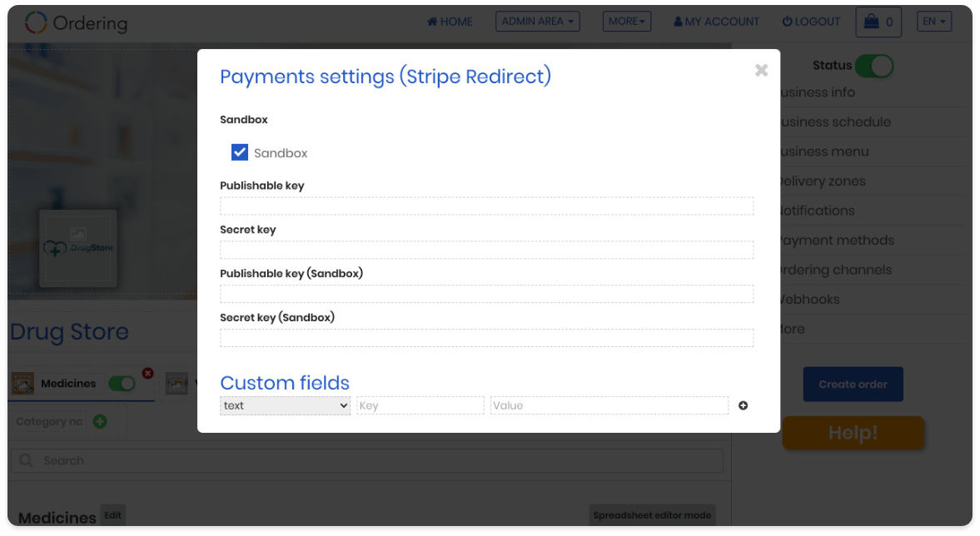This screenshot has width=980, height=536.
Task: Click the Ordering logo
Action: pyautogui.click(x=77, y=23)
